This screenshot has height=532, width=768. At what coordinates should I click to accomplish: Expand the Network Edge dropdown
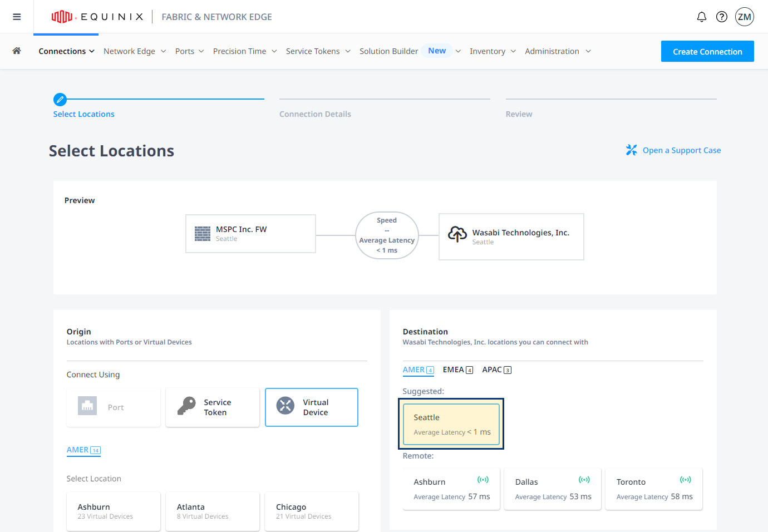coord(135,51)
